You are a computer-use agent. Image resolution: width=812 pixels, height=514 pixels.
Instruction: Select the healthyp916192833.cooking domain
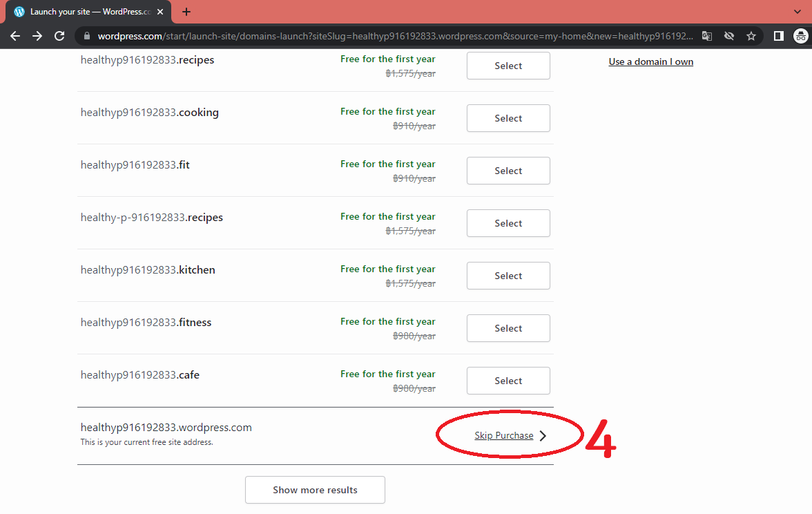point(508,118)
